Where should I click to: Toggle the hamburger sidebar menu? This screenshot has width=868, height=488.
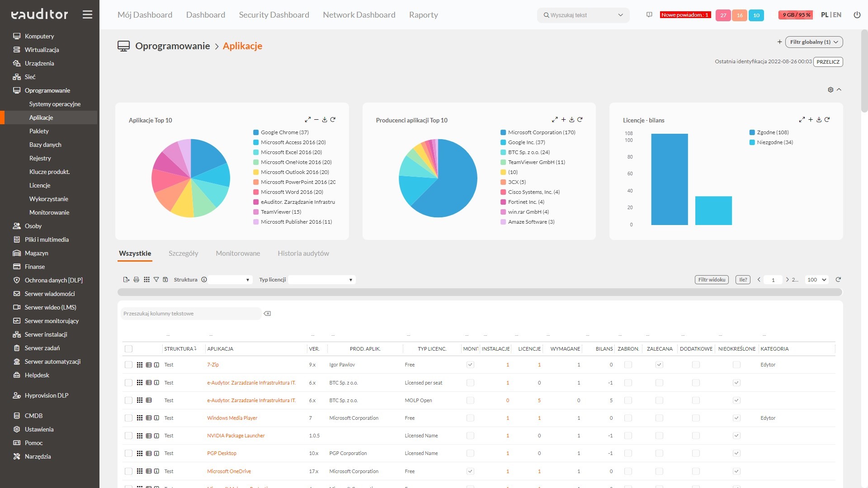coord(87,14)
